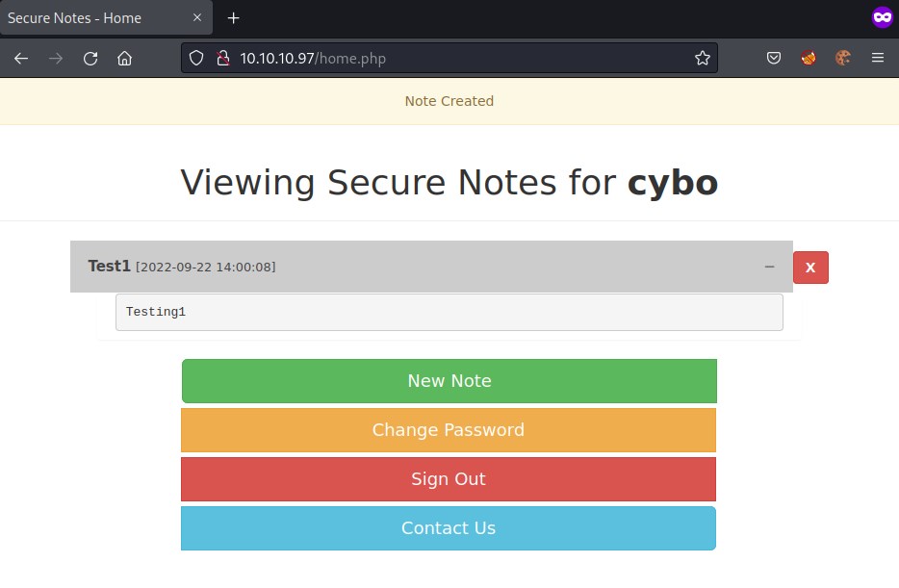899x588 pixels.
Task: Open the Firefox hamburger menu
Action: [877, 58]
